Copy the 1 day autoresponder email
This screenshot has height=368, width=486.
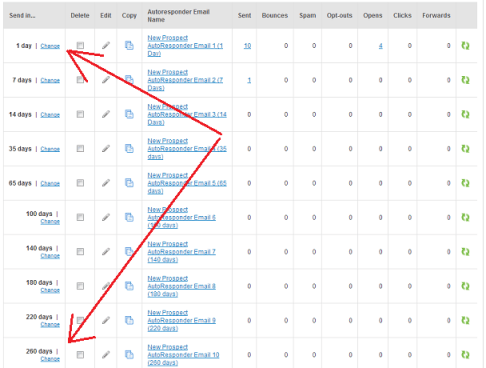click(x=129, y=45)
